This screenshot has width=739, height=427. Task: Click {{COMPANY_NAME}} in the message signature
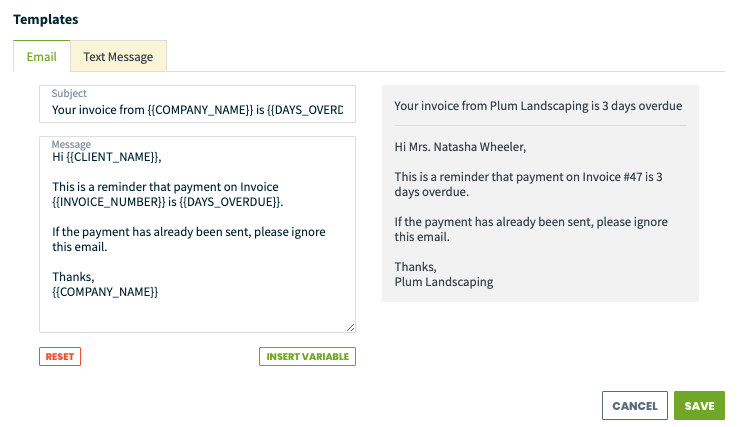105,292
